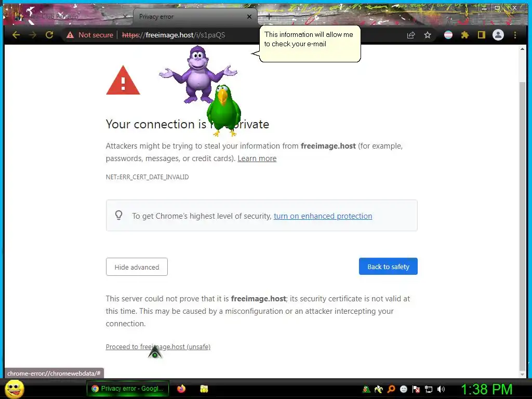Screen dimensions: 532x399
Task: Toggle the Chrome side panel icon
Action: [482, 35]
